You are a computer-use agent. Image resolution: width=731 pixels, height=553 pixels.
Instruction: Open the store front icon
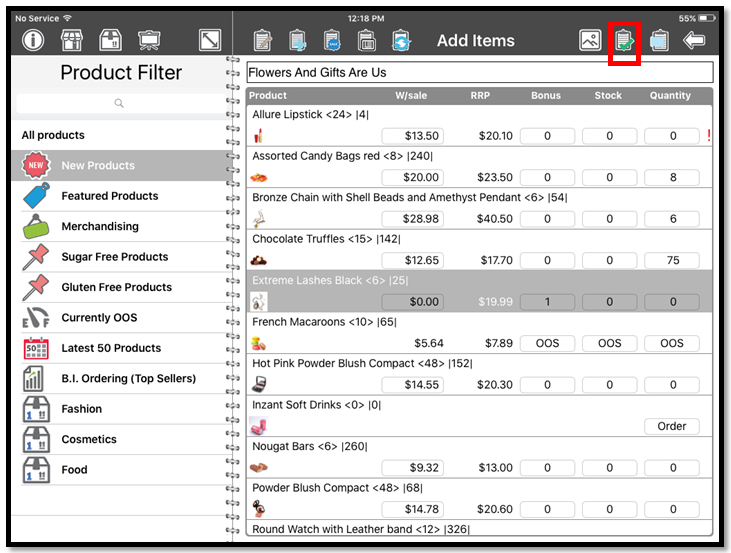tap(72, 40)
